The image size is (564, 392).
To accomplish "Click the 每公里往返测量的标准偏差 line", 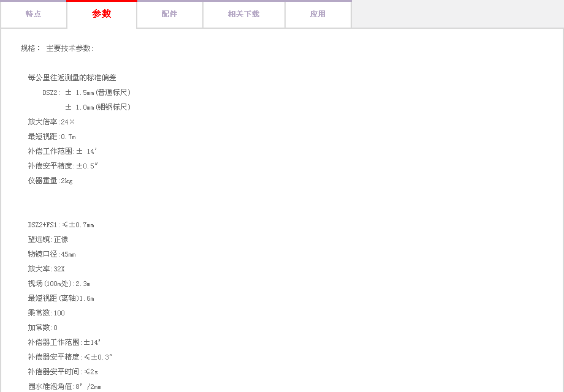I will click(x=72, y=78).
